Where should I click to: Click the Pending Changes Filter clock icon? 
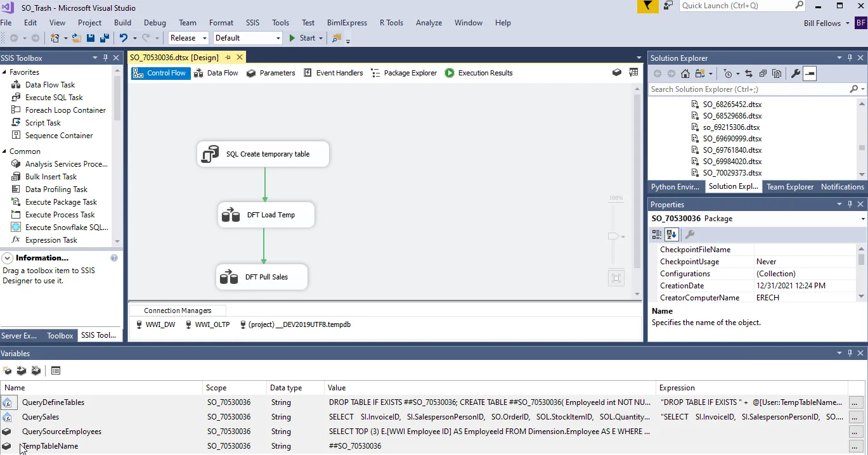pyautogui.click(x=728, y=74)
